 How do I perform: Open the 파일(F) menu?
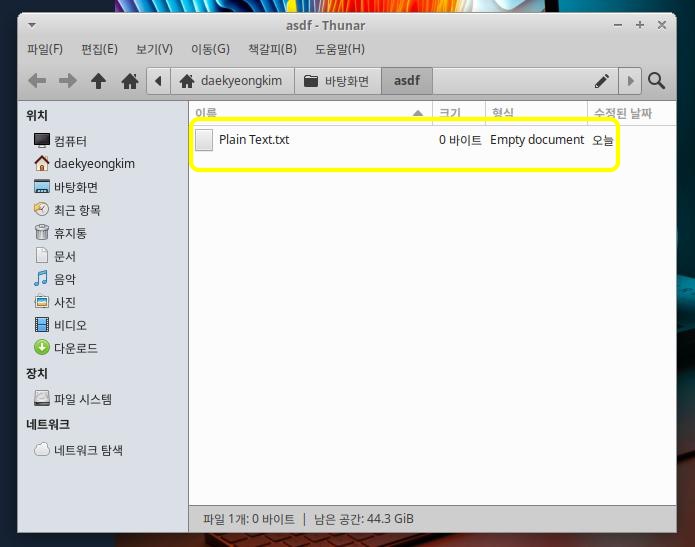pos(45,49)
